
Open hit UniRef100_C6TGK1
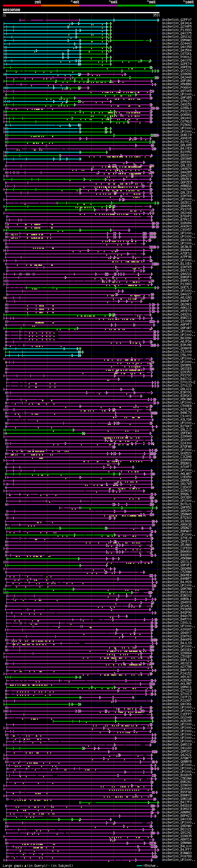pyautogui.click(x=176, y=54)
